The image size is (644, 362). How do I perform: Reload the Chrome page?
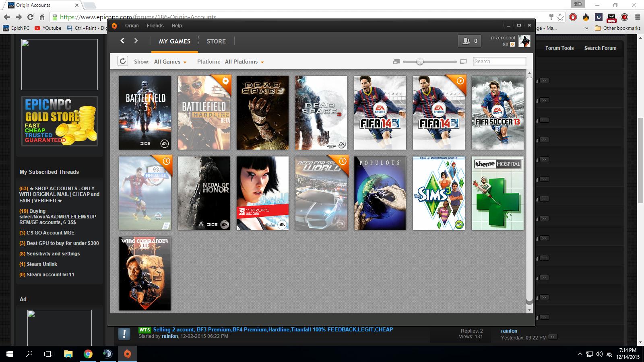30,17
